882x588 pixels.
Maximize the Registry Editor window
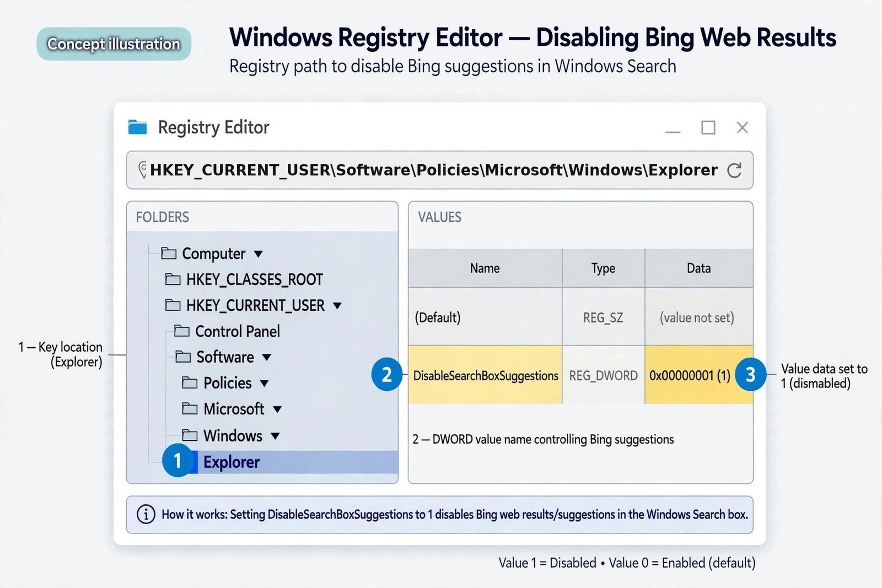pyautogui.click(x=708, y=128)
